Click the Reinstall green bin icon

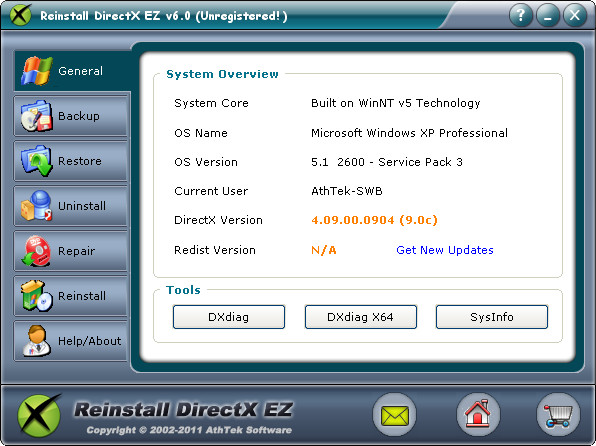tap(36, 296)
